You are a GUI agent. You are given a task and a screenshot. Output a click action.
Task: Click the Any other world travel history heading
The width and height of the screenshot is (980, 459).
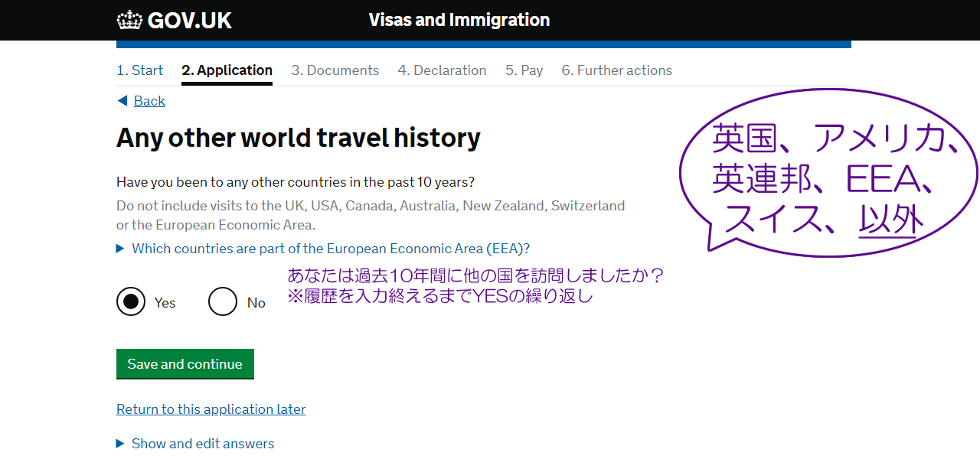coord(299,138)
